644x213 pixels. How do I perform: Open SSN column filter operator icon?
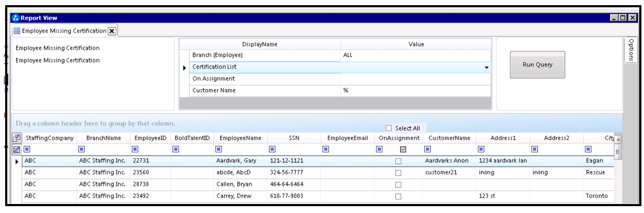[272, 149]
